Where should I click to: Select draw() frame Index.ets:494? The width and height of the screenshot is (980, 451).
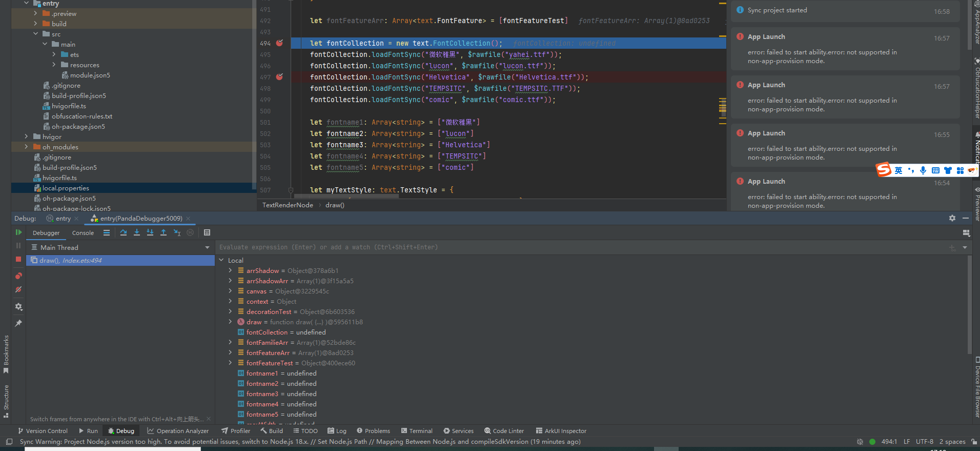120,261
